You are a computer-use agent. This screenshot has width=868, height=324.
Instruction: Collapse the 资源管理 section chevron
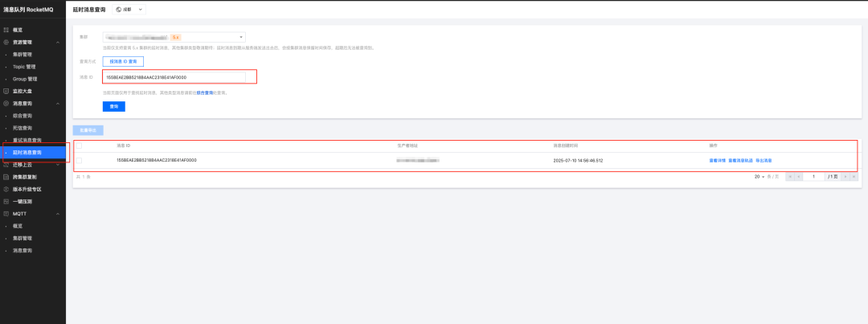click(x=58, y=42)
